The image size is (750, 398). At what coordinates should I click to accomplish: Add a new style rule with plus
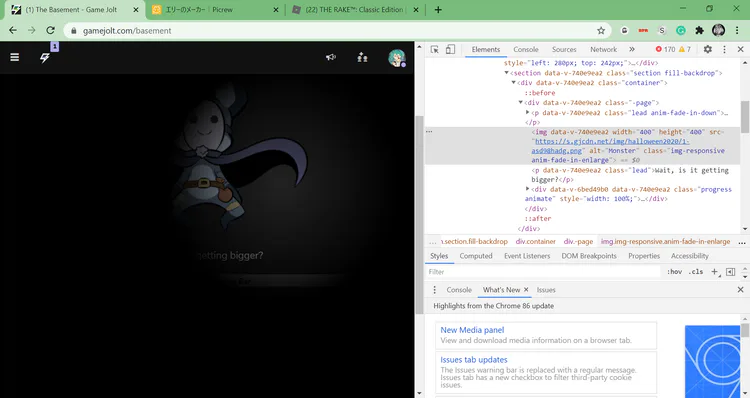715,272
